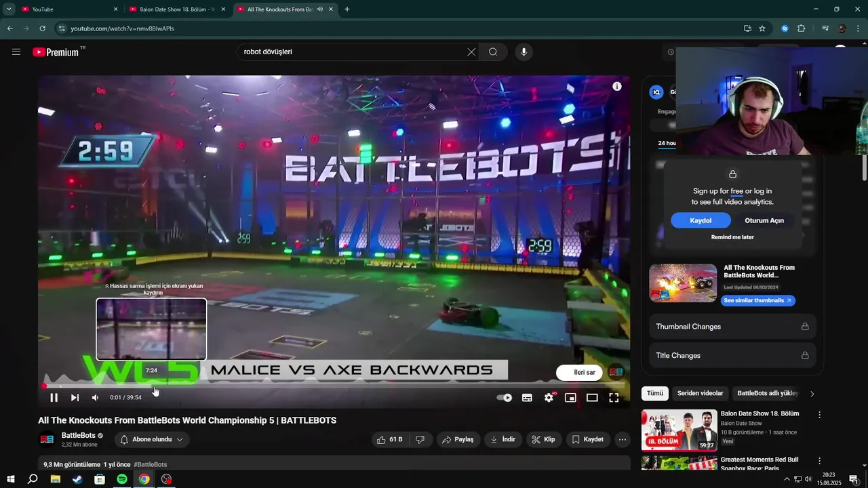Expand the Title Changes section
The width and height of the screenshot is (868, 488).
[x=732, y=355]
